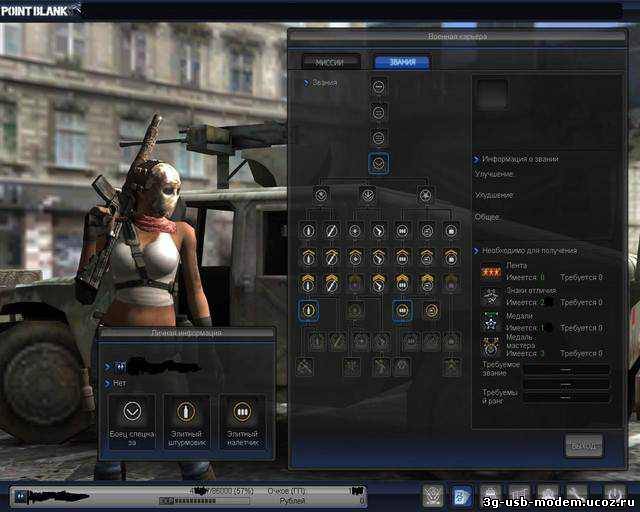Click the experience progress bar at bottom
640x512 pixels.
204,501
